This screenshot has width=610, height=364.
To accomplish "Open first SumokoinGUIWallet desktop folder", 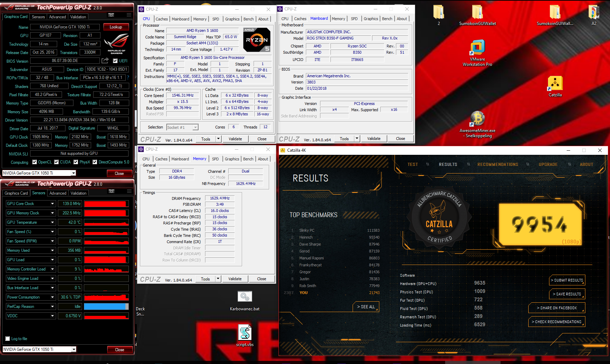I will pos(477,12).
